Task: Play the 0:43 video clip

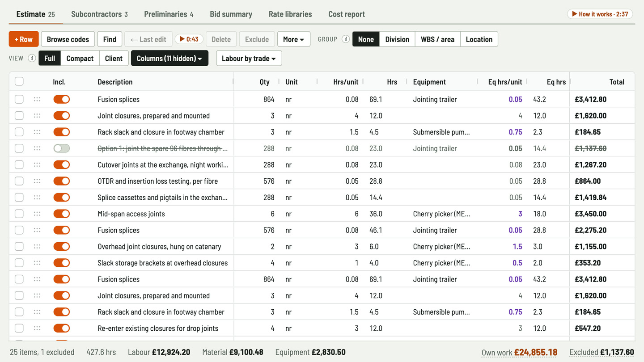Action: coord(189,39)
